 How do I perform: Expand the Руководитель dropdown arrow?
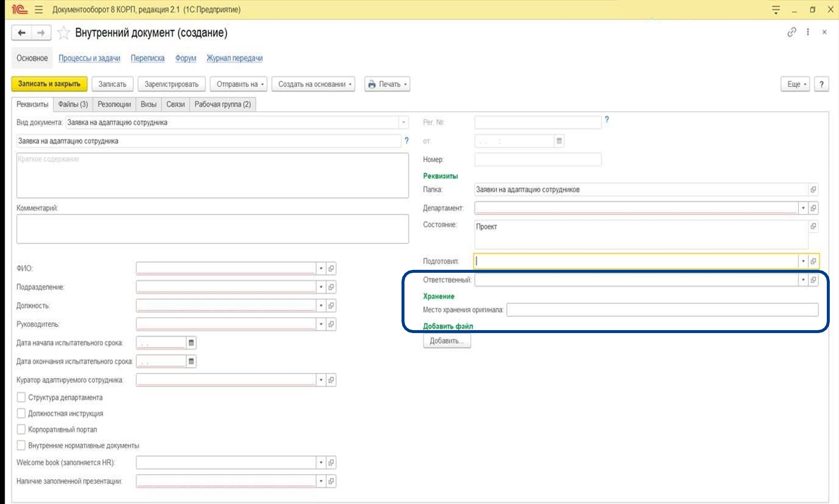(321, 324)
